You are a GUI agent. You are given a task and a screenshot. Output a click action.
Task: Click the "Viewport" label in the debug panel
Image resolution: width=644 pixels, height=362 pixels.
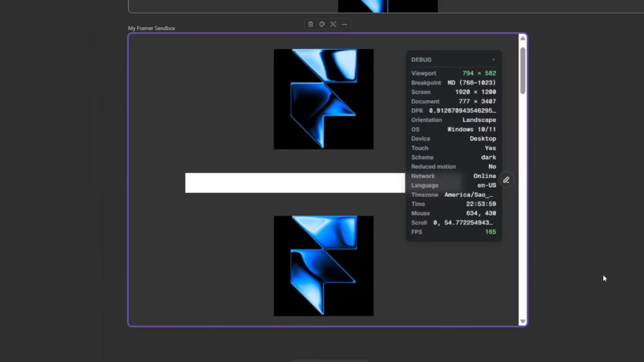coord(424,73)
